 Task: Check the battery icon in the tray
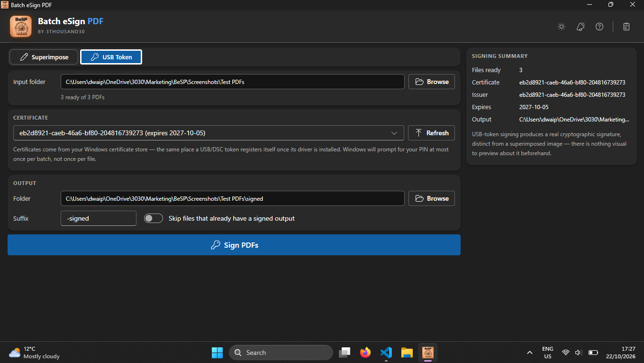coord(593,353)
